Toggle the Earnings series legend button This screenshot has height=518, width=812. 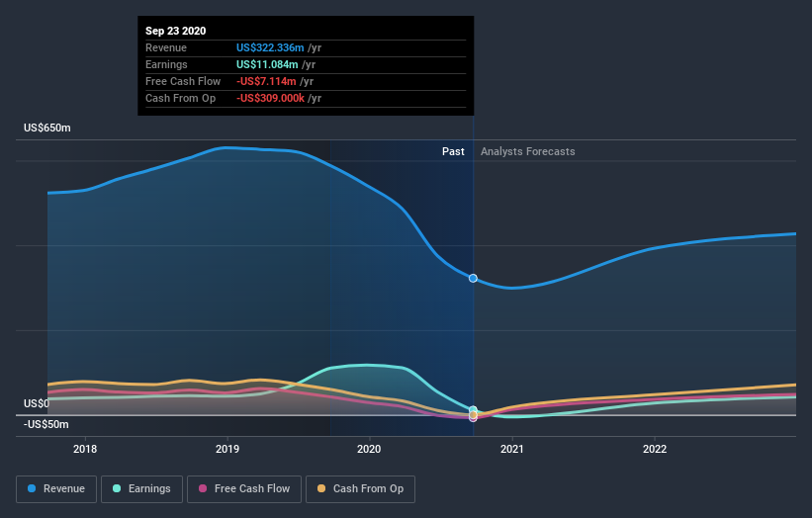(141, 489)
